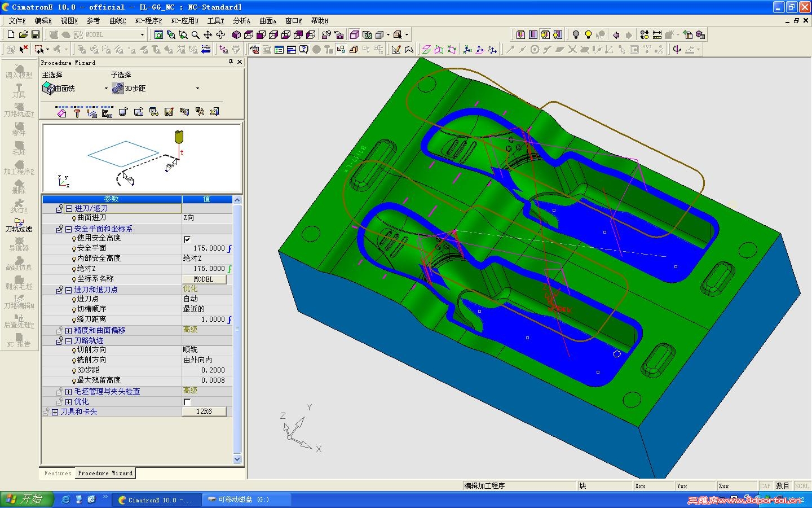Toggle the SCRL status bar indicator
The height and width of the screenshot is (508, 812).
[801, 486]
